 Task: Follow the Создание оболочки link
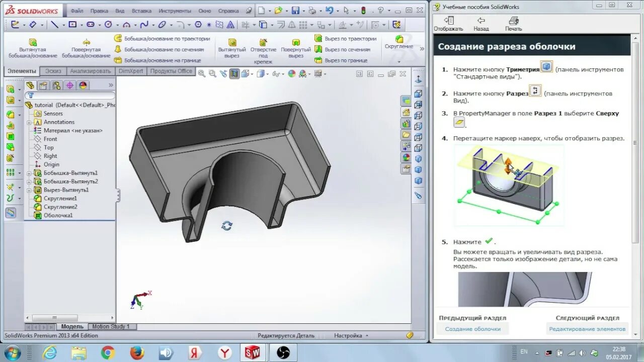(x=473, y=329)
